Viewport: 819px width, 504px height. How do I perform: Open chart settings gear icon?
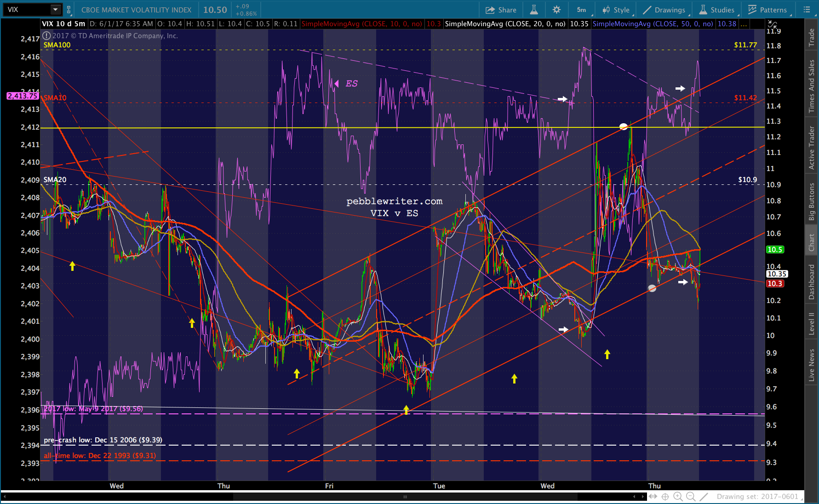point(556,10)
